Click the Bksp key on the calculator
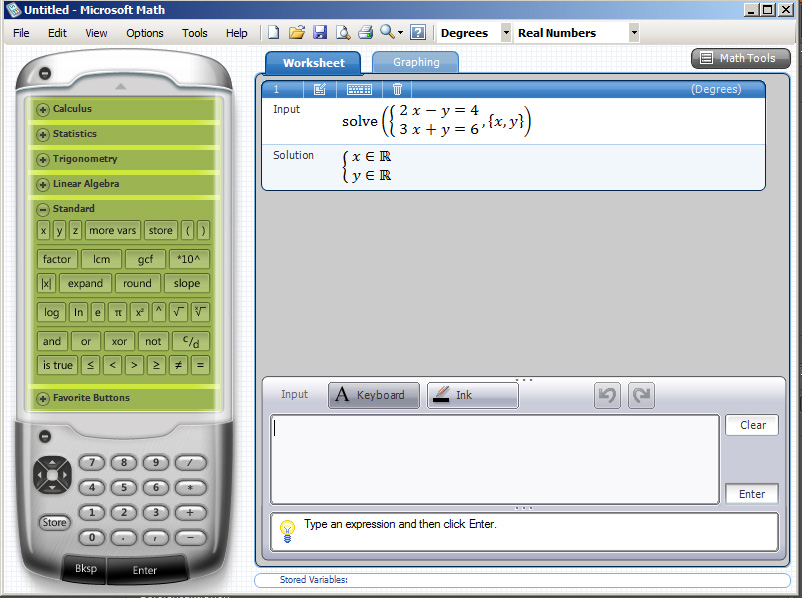Viewport: 802px width, 598px height. coord(85,569)
